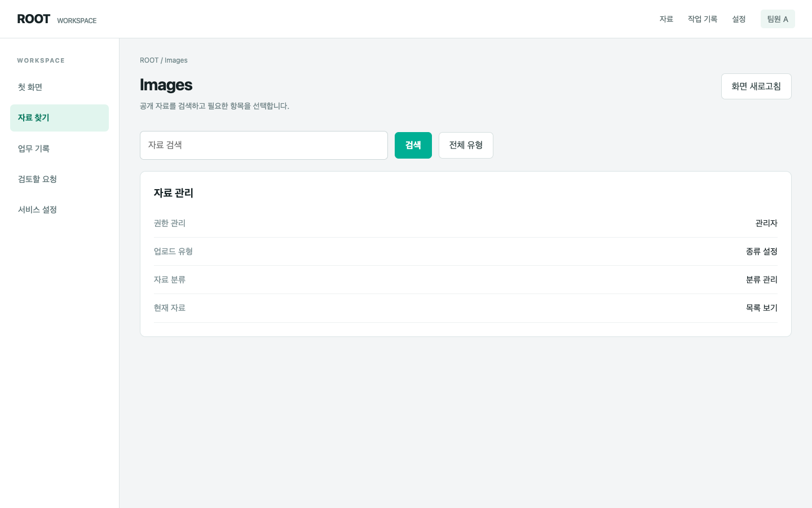Focus the 자료 검색 search field
This screenshot has height=508, width=812.
point(264,145)
